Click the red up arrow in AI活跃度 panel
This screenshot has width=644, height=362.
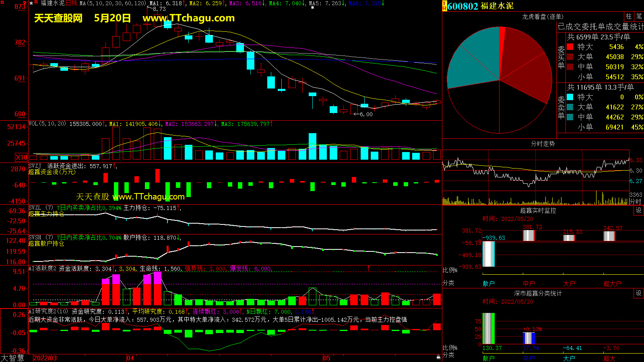368,268
